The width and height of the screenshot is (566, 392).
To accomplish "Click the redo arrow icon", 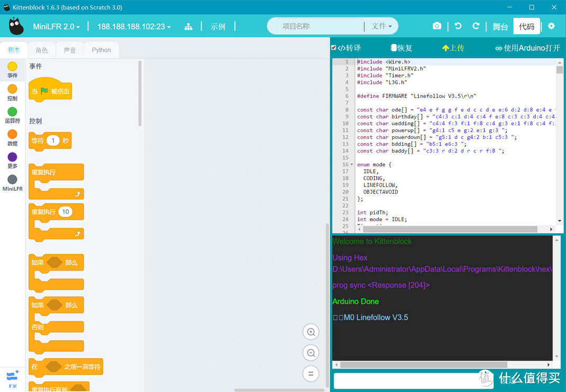I will tap(476, 26).
